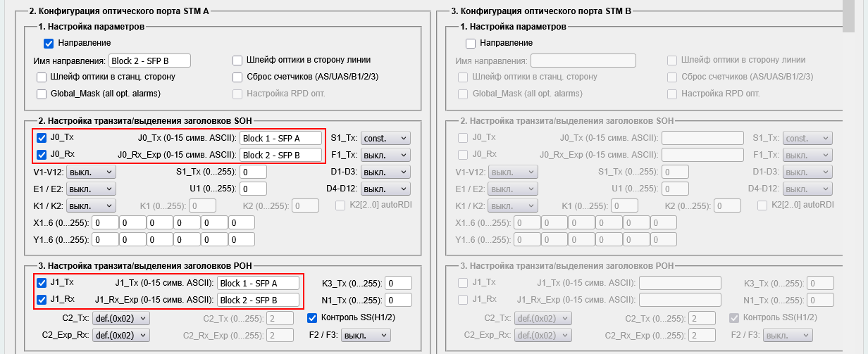Toggle Global_Mask (all opt. alarms) in STM A

pyautogui.click(x=42, y=94)
